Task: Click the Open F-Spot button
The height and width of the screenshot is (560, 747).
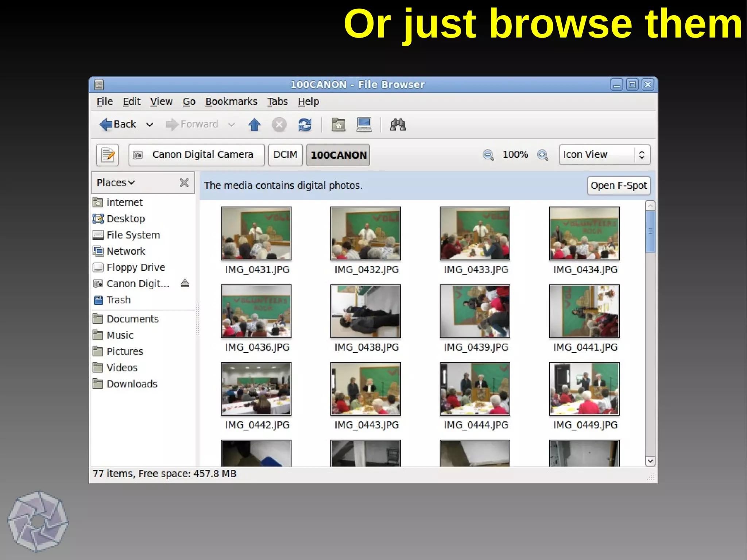Action: [619, 186]
